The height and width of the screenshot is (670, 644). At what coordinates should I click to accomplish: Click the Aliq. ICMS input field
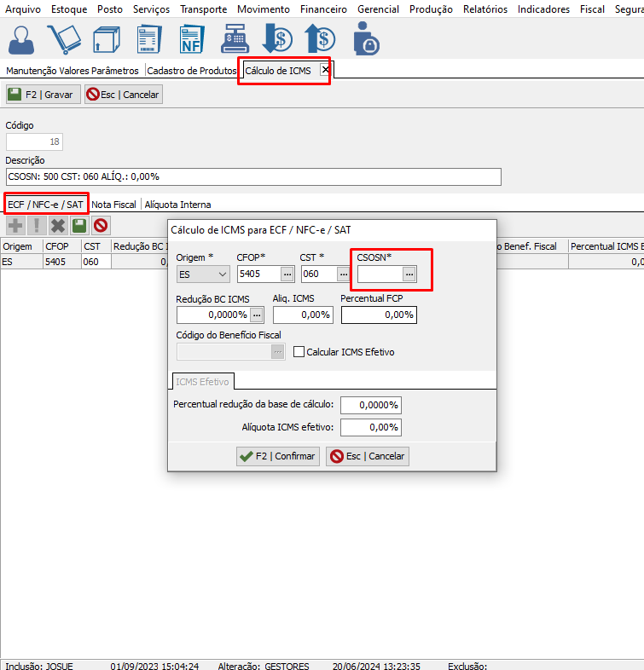pos(303,315)
